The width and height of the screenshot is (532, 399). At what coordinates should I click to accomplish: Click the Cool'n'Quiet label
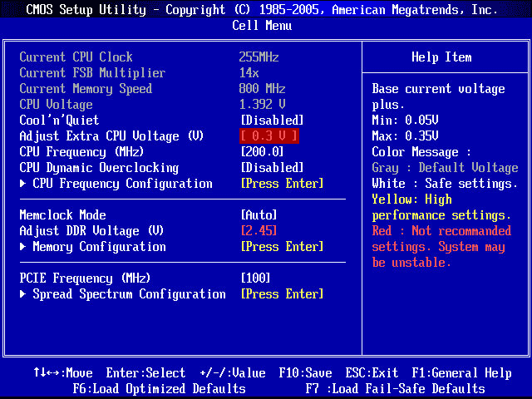pos(59,120)
